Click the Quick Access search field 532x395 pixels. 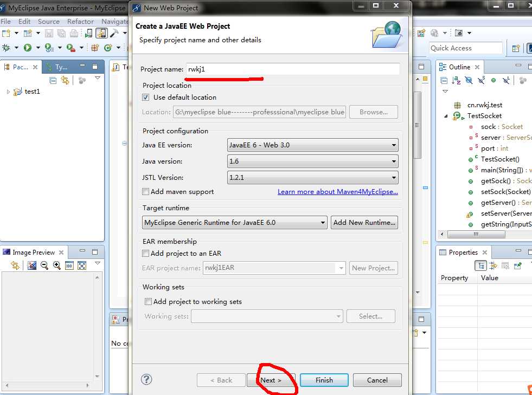coord(465,48)
